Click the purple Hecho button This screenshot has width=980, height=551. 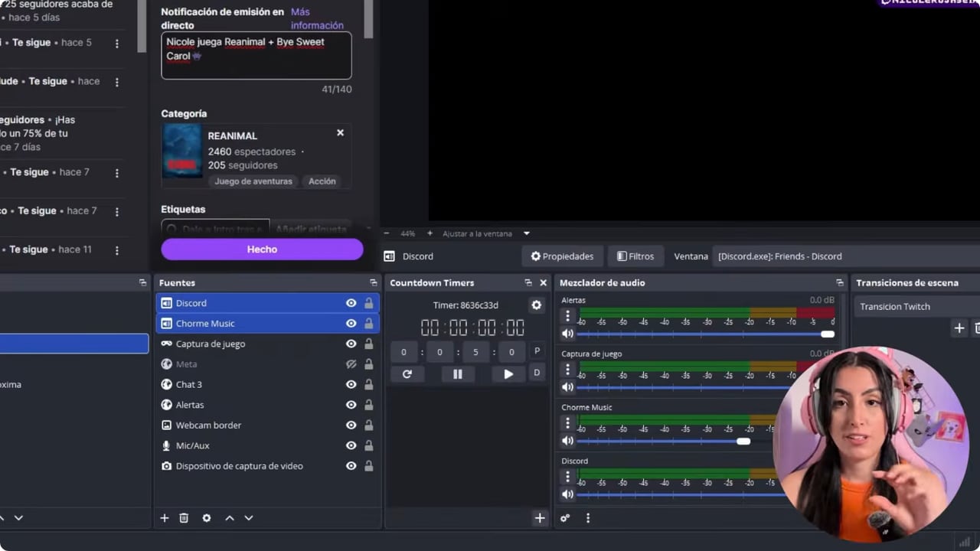pos(262,249)
